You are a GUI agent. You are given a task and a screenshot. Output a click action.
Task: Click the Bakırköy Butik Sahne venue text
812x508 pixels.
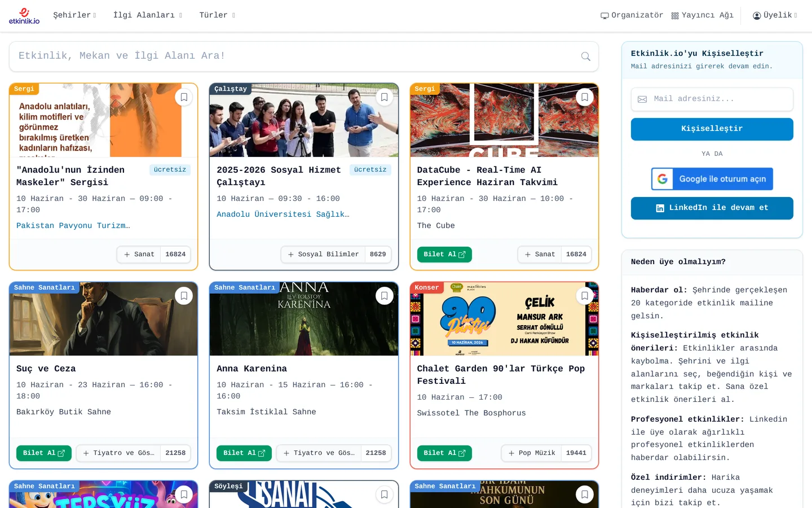tap(64, 412)
